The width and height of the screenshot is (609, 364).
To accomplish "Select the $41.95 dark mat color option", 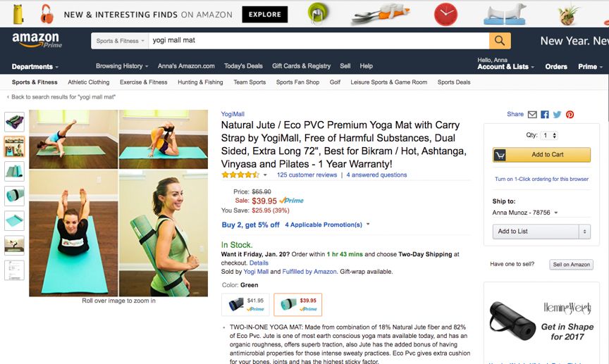I will [x=245, y=304].
